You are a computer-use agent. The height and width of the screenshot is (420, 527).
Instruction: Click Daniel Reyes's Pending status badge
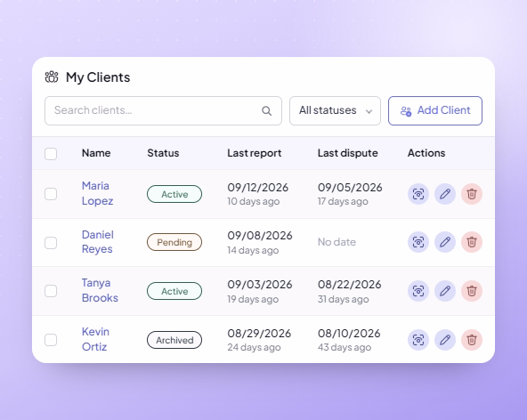pyautogui.click(x=174, y=242)
